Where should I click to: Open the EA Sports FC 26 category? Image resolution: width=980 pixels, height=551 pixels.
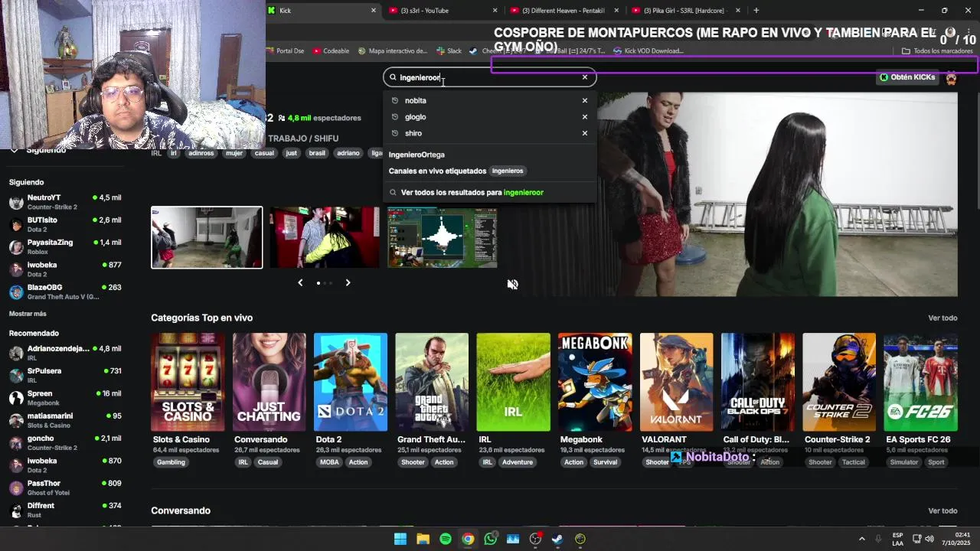click(920, 382)
